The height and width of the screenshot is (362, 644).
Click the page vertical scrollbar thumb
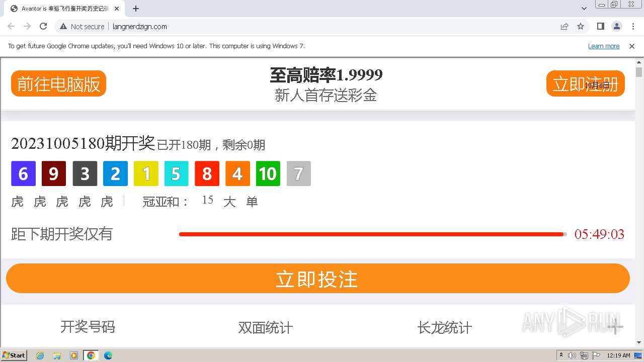point(639,72)
